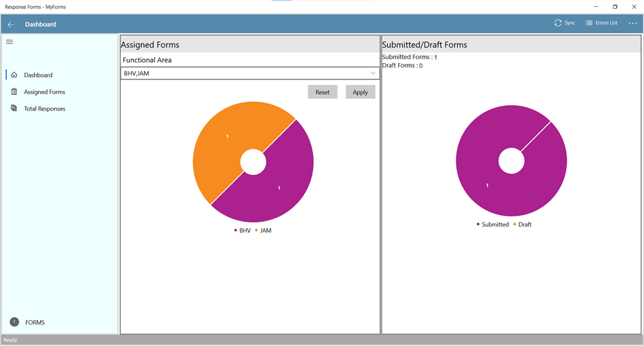Click the Sync refresh icon

[558, 23]
